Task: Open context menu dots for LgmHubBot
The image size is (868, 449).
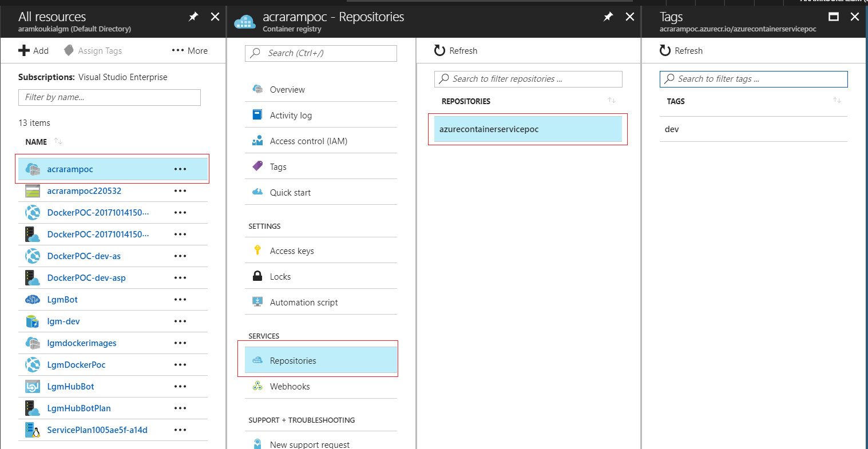Action: pyautogui.click(x=180, y=387)
